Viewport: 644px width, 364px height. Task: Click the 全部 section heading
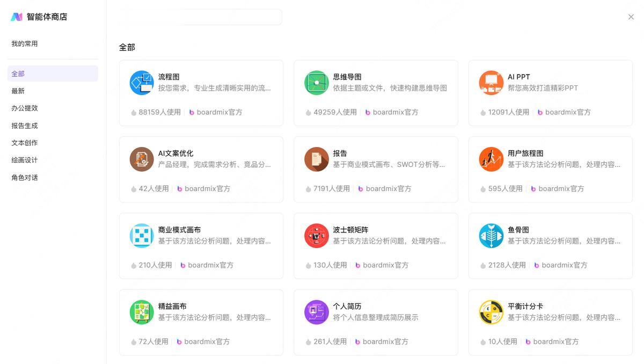click(x=127, y=47)
